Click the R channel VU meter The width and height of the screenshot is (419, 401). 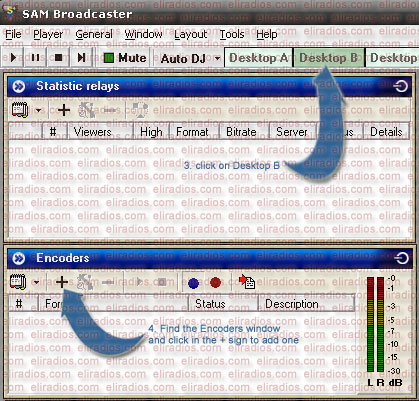coord(381,325)
